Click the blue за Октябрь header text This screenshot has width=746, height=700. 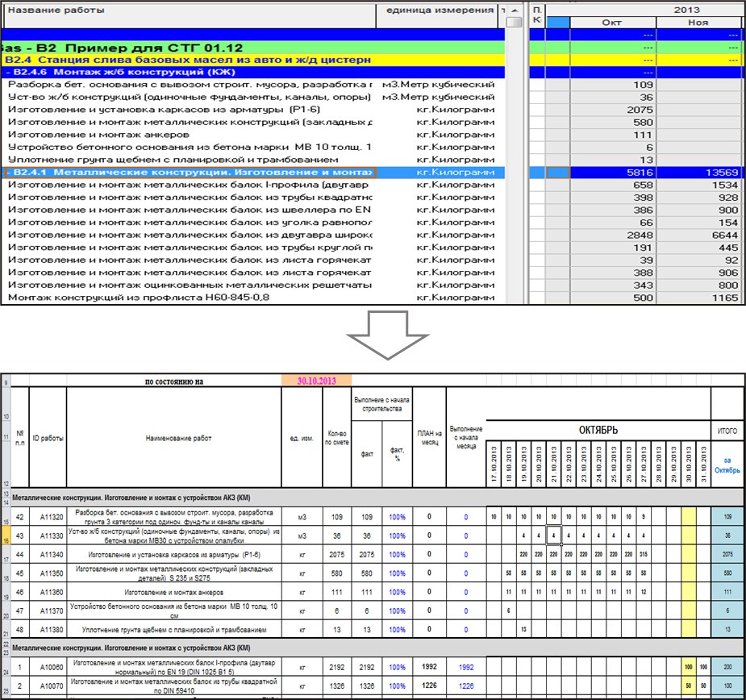[x=727, y=465]
